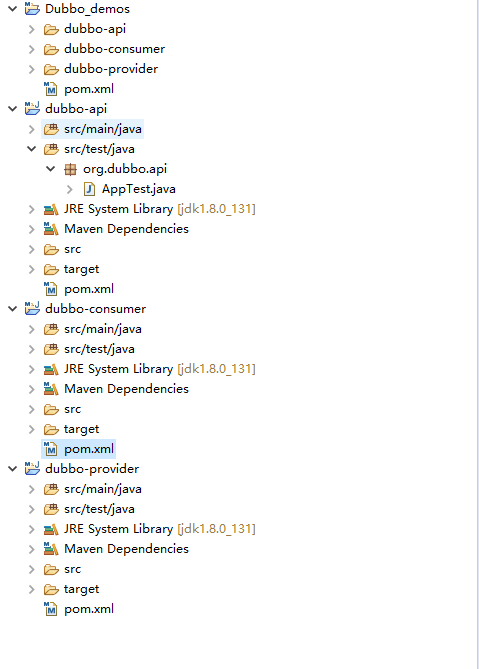The height and width of the screenshot is (669, 479).
Task: Select target folder label under dubbo-consumer
Action: (81, 429)
